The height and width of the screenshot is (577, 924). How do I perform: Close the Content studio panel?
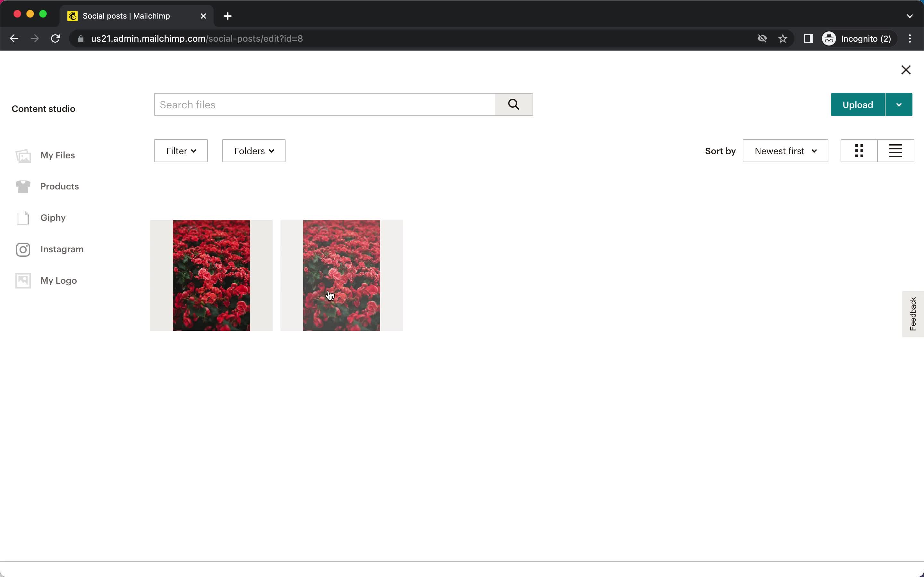(906, 69)
